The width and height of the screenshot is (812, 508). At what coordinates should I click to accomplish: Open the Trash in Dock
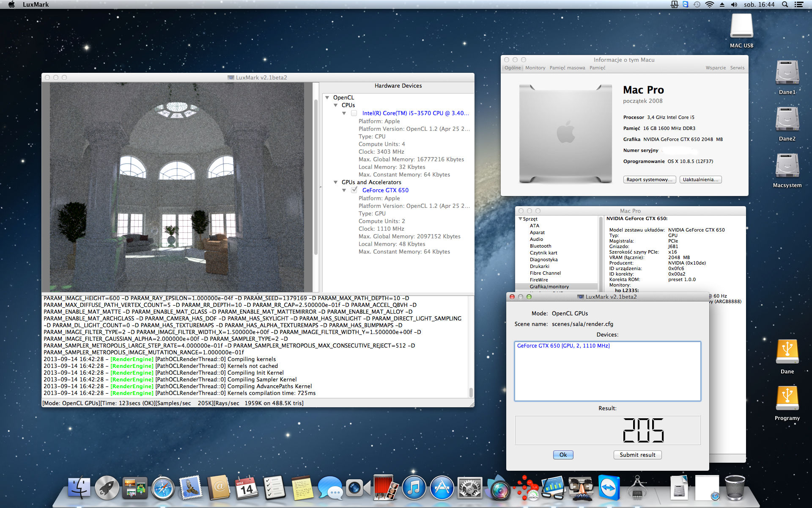[735, 488]
